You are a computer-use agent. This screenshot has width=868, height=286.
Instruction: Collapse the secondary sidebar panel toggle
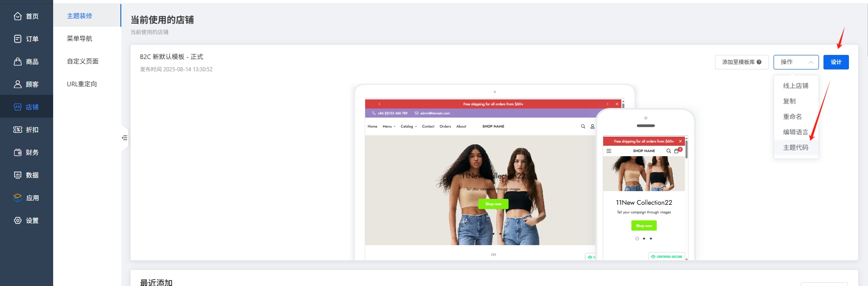tap(124, 138)
